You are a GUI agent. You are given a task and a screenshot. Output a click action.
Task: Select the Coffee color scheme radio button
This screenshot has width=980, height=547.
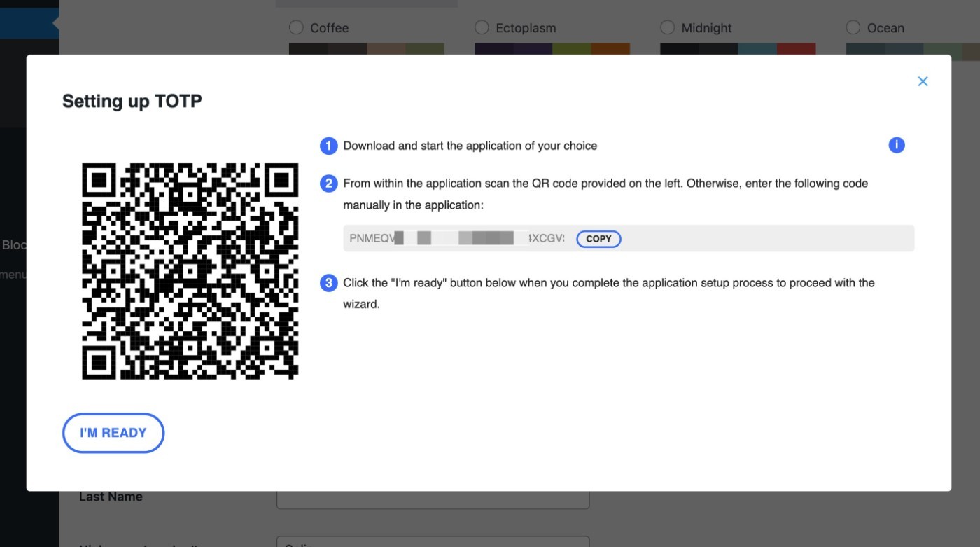point(296,27)
